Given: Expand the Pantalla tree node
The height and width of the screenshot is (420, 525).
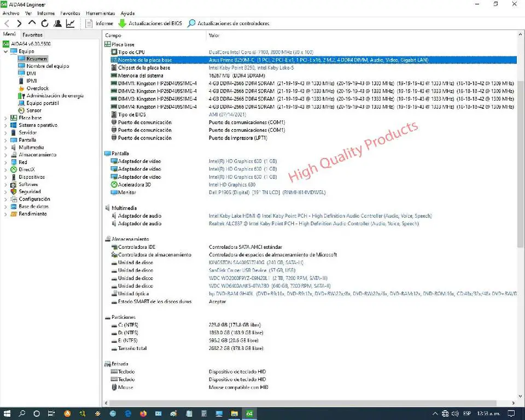Looking at the screenshot, I should tap(5, 140).
